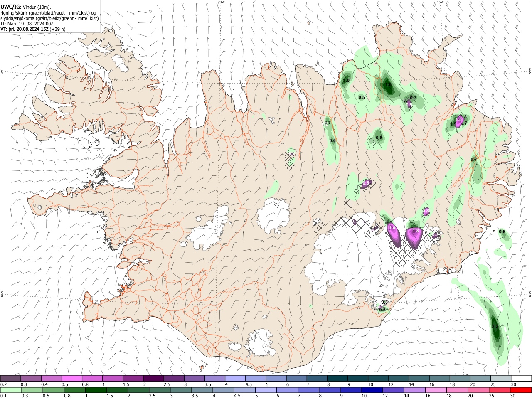The width and height of the screenshot is (532, 399).
Task: Select the "rigning/skúrir" legend description line
Action: pyautogui.click(x=48, y=12)
